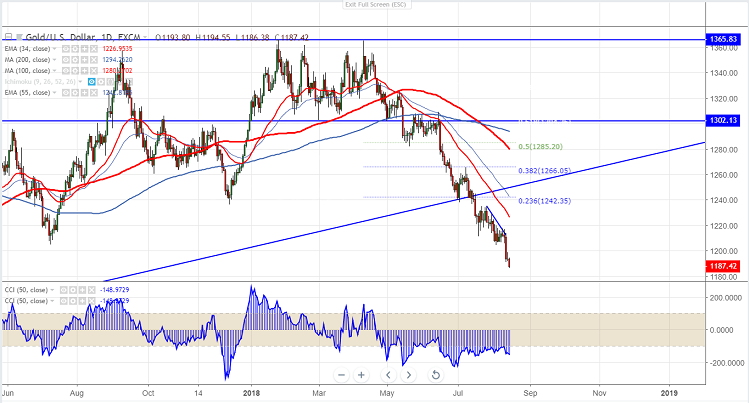Open dropdown arrow of upper CCI (50, close)
This screenshot has width=749, height=403.
(x=52, y=290)
